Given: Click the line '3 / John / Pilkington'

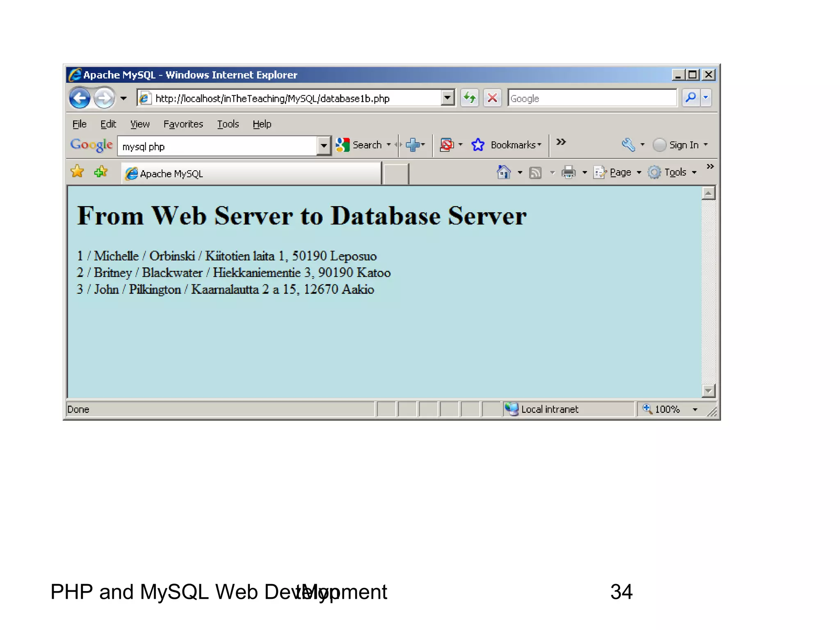Looking at the screenshot, I should click(x=226, y=290).
